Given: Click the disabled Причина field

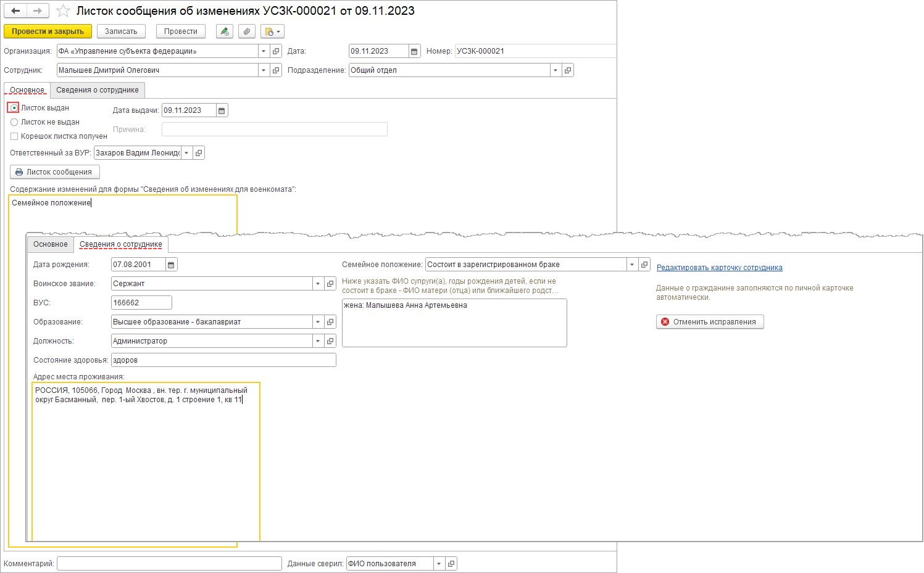Looking at the screenshot, I should click(x=275, y=130).
